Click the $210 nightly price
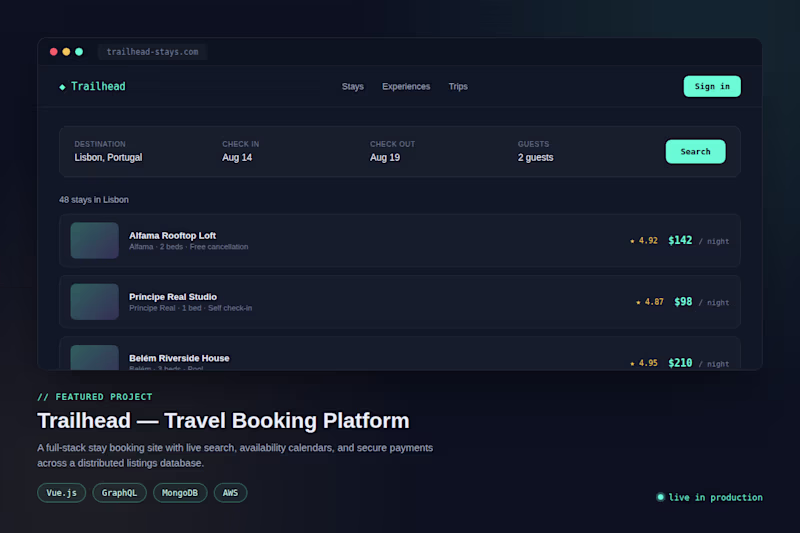The width and height of the screenshot is (800, 533). pos(680,363)
